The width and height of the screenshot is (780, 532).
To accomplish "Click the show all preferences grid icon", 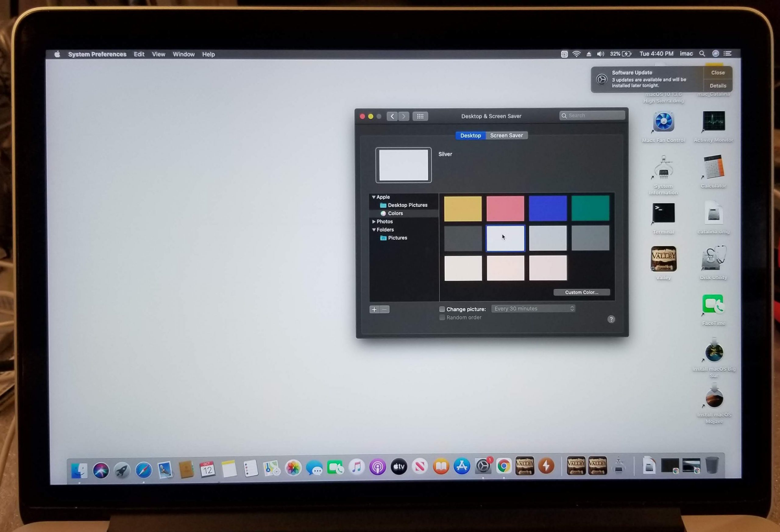I will 420,116.
